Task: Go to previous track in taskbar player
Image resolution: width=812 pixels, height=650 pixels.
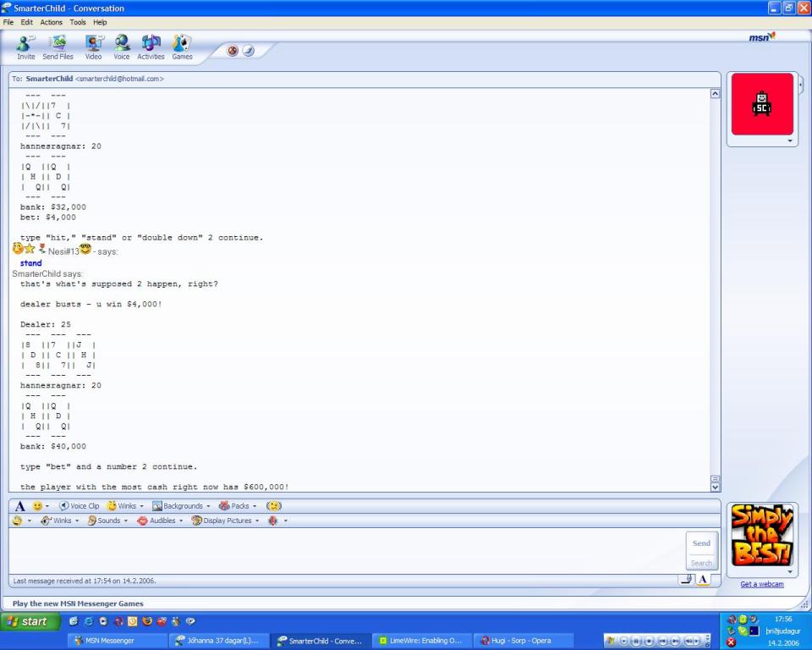Action: point(662,642)
